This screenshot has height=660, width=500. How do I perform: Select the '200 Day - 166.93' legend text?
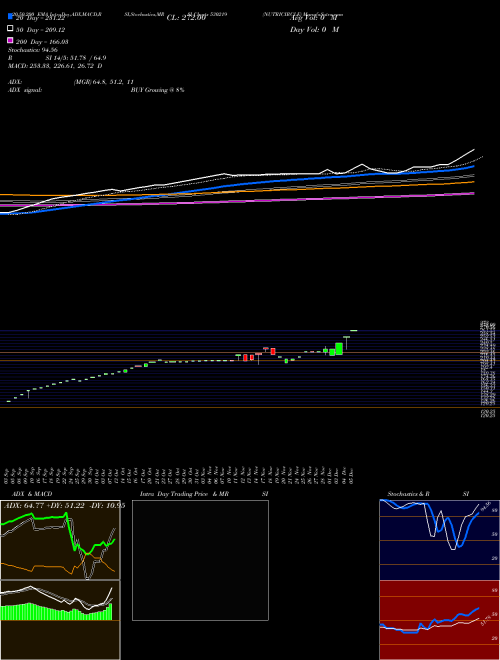pyautogui.click(x=42, y=42)
